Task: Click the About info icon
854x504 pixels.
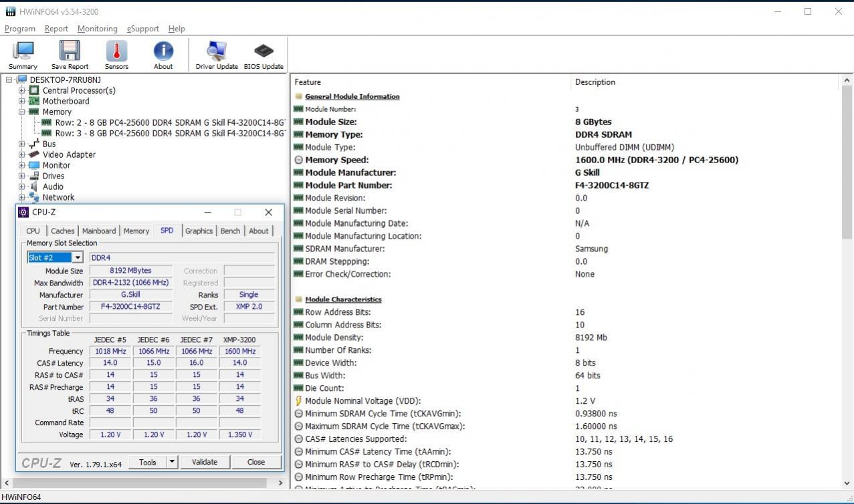Action: tap(163, 53)
